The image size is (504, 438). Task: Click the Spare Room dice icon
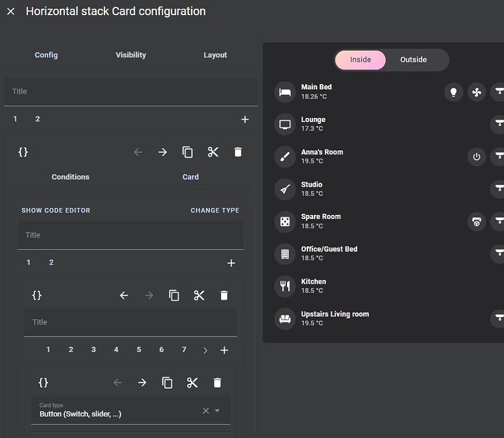pyautogui.click(x=285, y=221)
